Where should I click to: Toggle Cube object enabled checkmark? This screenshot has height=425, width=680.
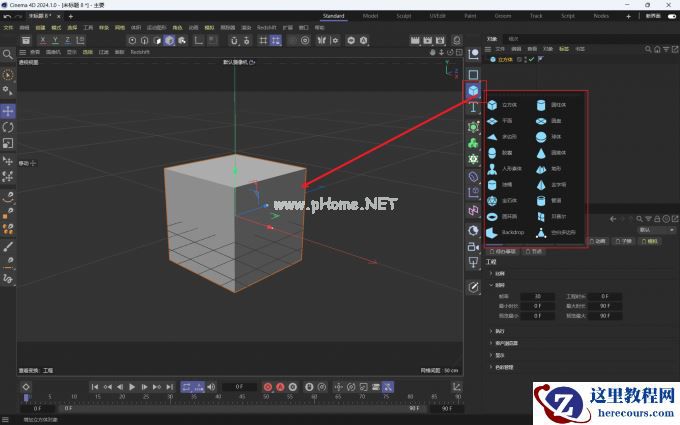coord(531,59)
